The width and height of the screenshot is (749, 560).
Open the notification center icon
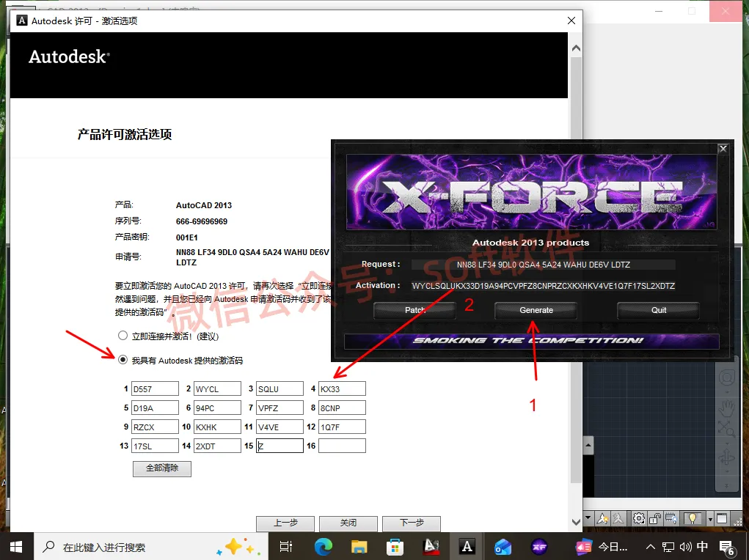tap(726, 548)
